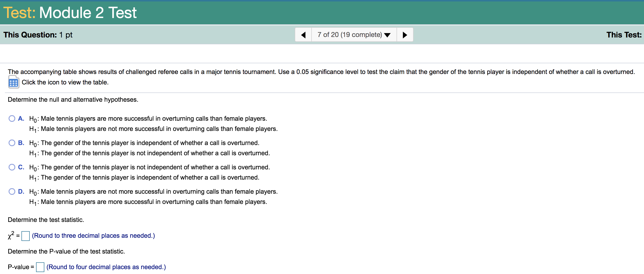
Task: Click the spreadsheet icon to open the table
Action: 13,82
